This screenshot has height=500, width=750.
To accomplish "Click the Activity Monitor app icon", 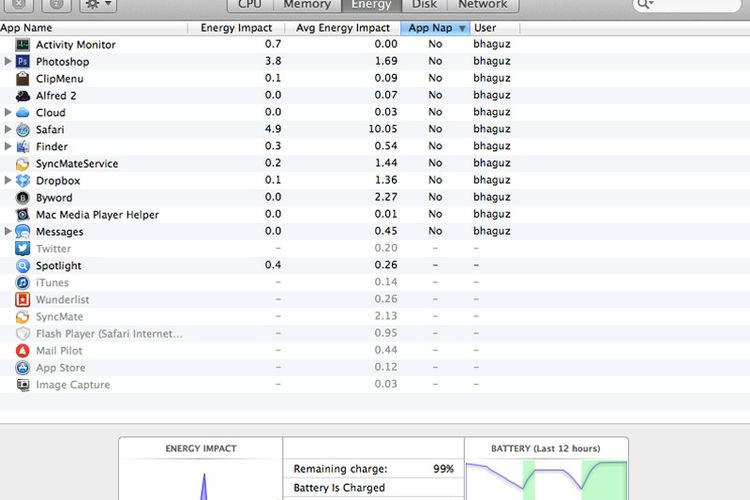I will click(x=22, y=45).
